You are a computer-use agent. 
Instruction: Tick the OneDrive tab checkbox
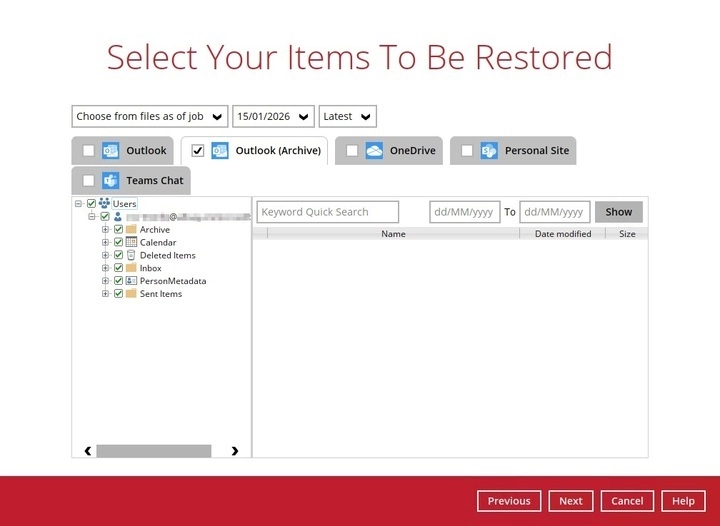pyautogui.click(x=352, y=151)
